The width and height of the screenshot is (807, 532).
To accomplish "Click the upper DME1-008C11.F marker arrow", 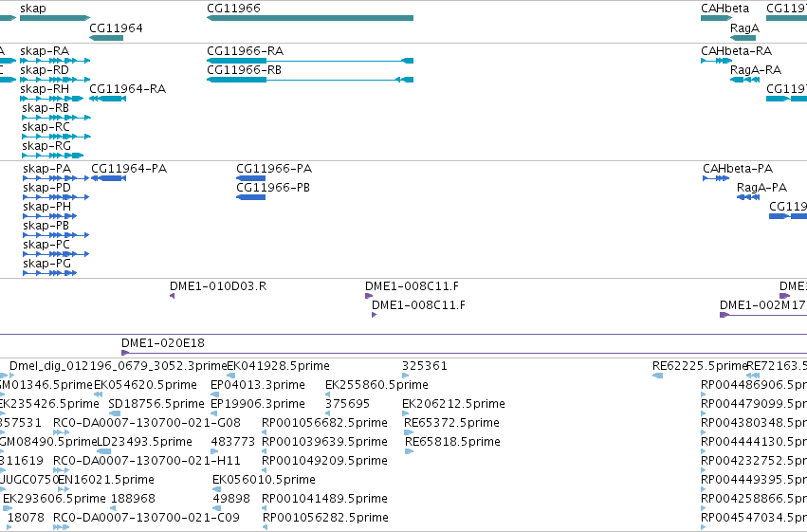I will 369,296.
